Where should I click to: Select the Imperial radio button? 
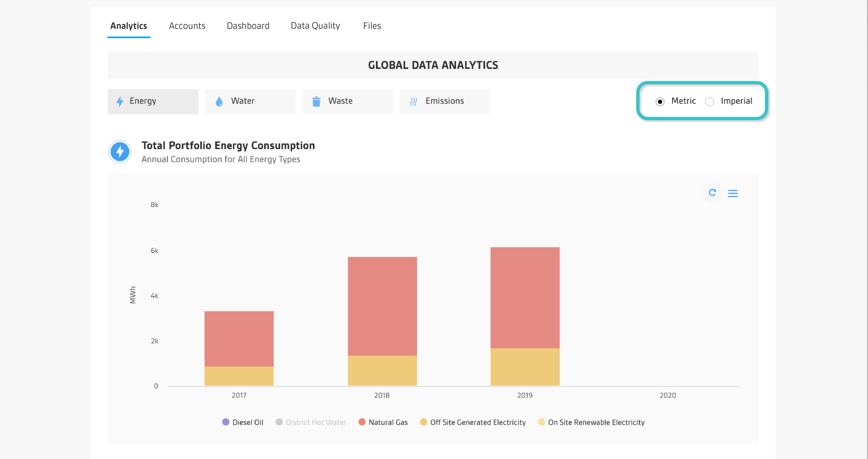[x=709, y=101]
